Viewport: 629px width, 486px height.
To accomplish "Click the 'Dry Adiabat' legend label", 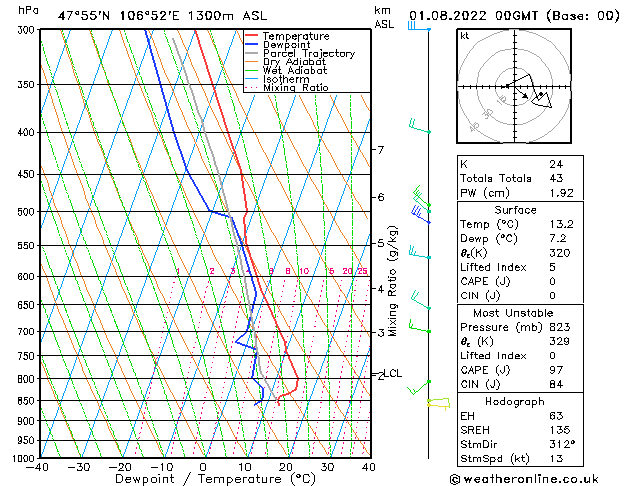I will tap(294, 62).
